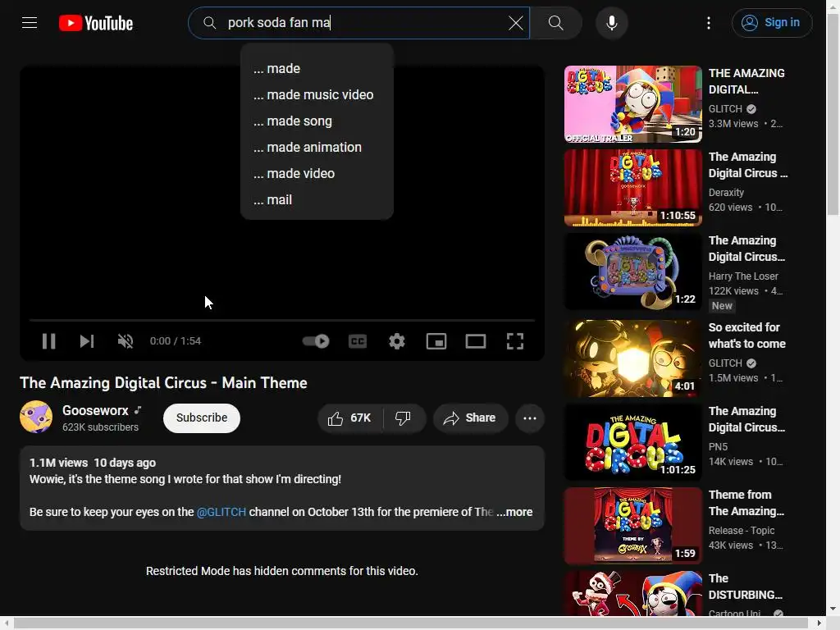Screen dimensions: 840x630
Task: Click the Sign in button
Action: click(x=772, y=23)
